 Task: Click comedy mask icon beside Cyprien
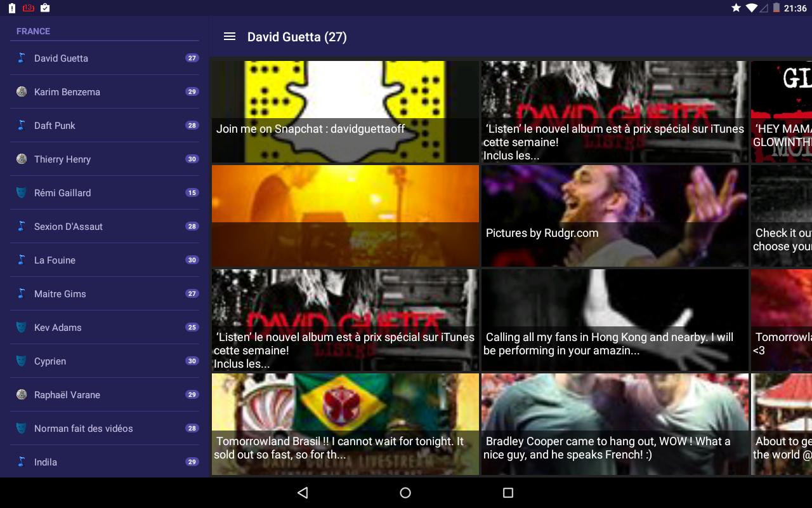tap(21, 361)
